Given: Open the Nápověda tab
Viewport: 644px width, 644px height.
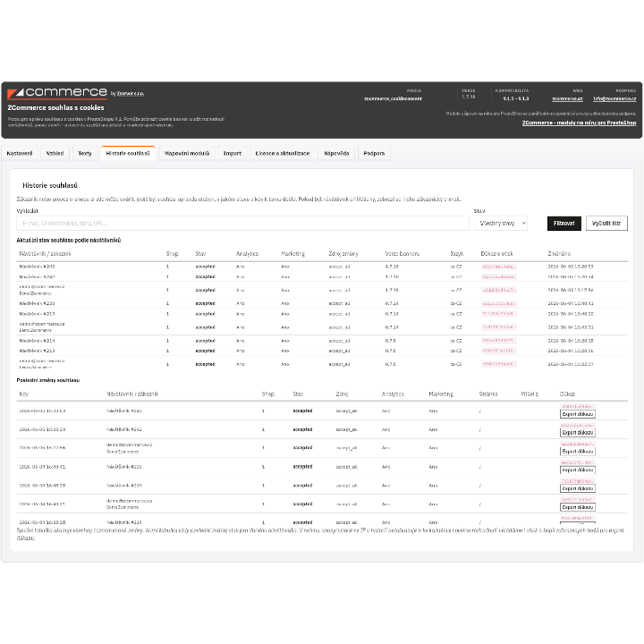Looking at the screenshot, I should point(336,153).
